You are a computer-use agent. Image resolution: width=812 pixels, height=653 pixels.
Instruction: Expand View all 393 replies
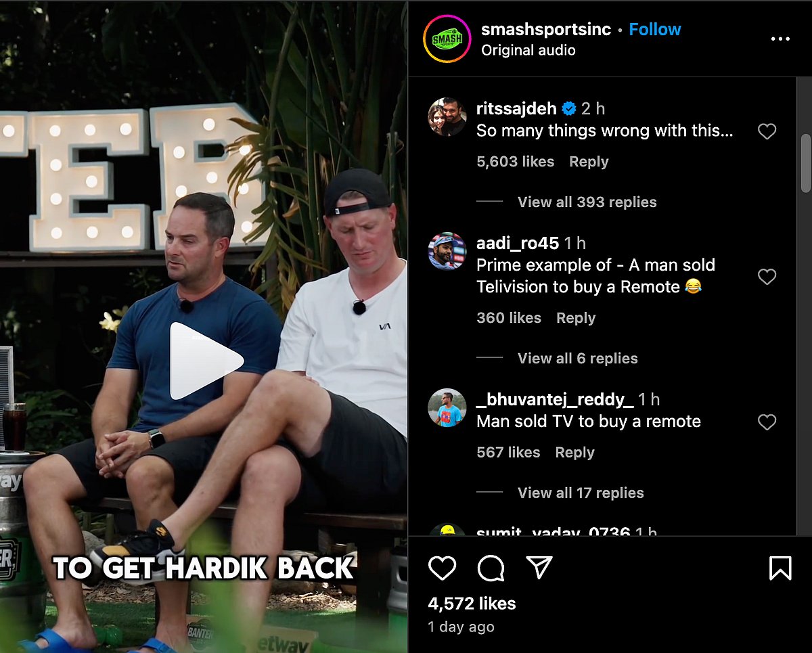click(587, 202)
